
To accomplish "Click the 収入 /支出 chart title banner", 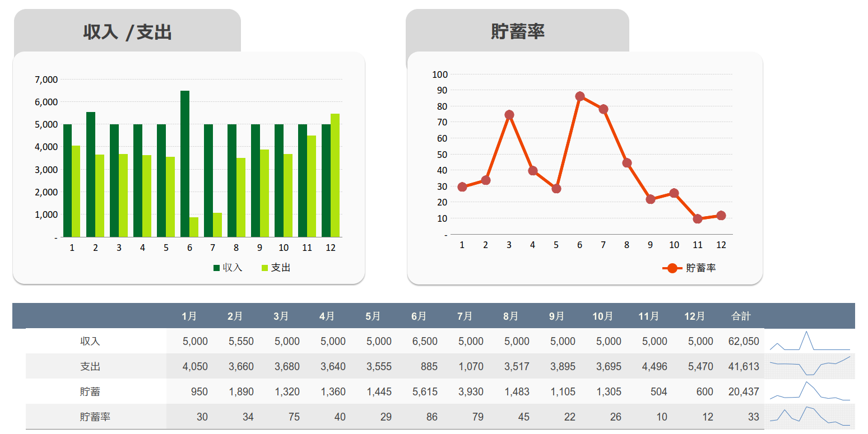I will (127, 31).
